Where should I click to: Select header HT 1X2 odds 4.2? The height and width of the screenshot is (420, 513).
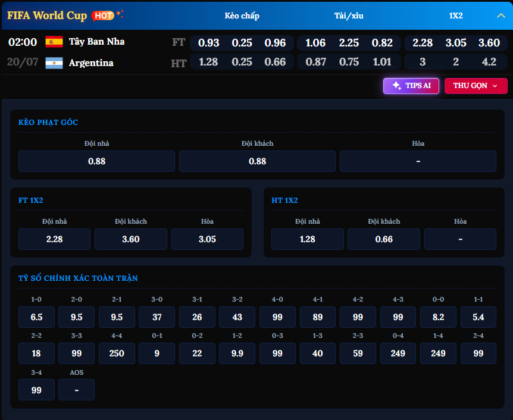tap(489, 62)
